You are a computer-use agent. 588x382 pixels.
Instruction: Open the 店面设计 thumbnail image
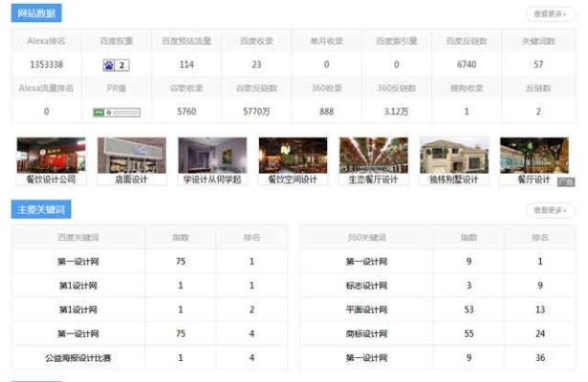[x=131, y=156]
